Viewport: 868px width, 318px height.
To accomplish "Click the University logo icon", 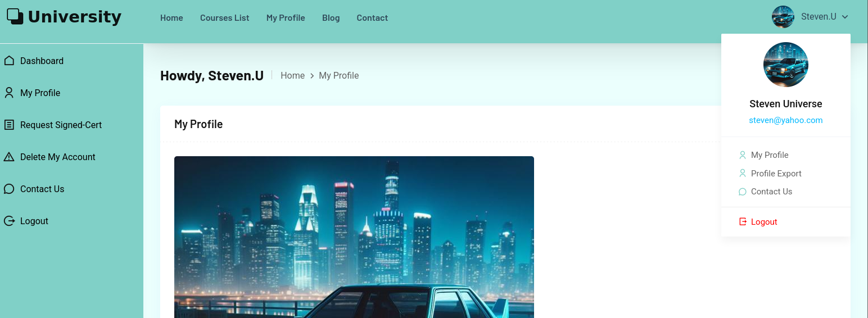I will pos(15,17).
